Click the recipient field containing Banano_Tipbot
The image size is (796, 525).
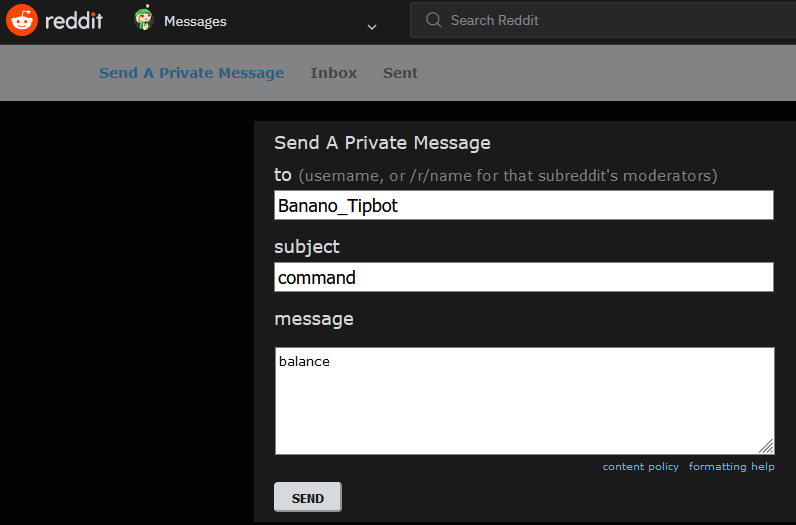click(523, 205)
